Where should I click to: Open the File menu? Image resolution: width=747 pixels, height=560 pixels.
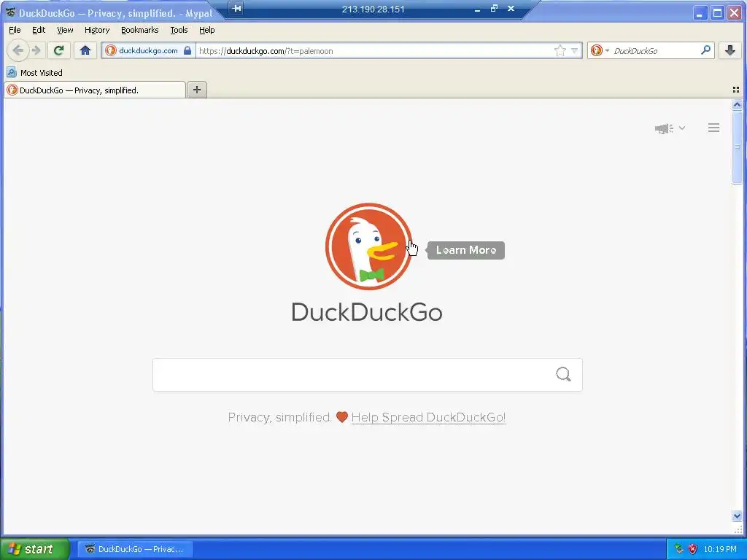[x=15, y=30]
